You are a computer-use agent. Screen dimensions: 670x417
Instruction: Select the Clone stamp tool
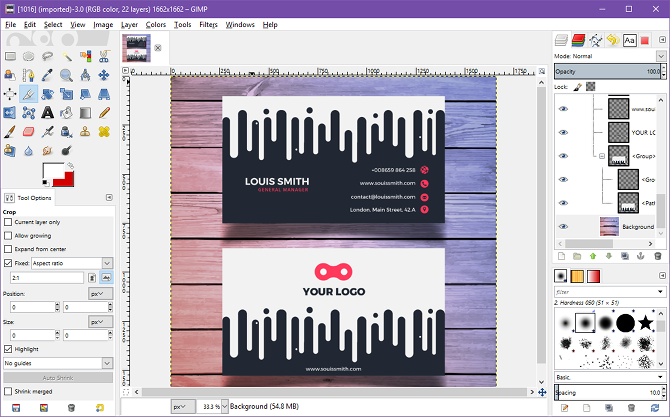tap(85, 132)
